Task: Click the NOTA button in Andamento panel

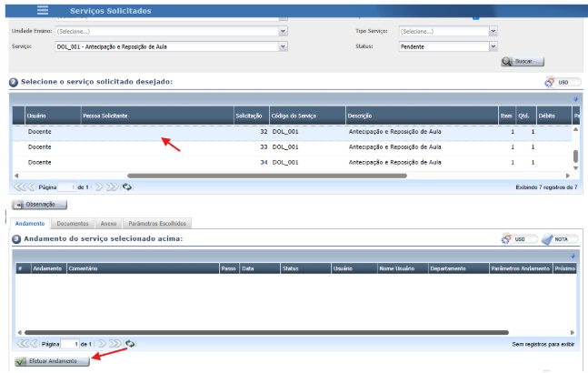Action: pos(560,238)
